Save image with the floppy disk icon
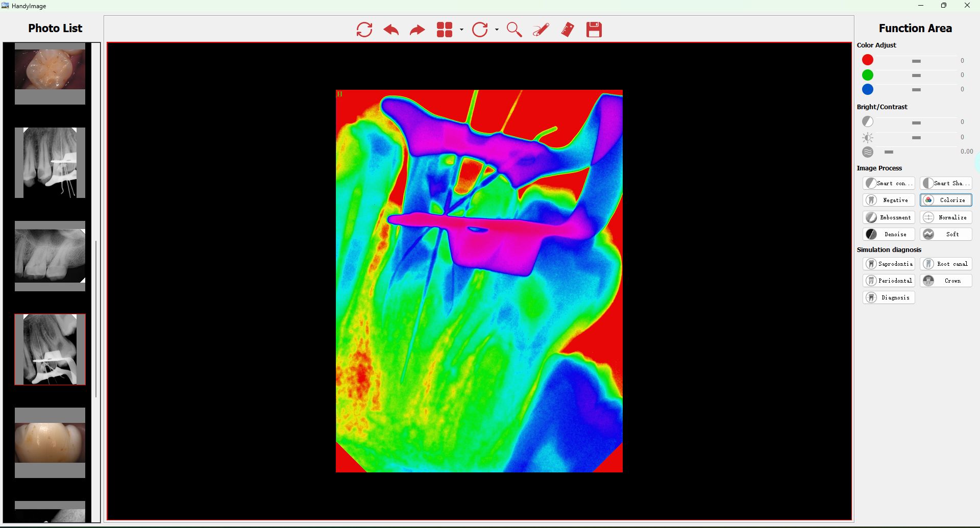Image resolution: width=980 pixels, height=528 pixels. pyautogui.click(x=594, y=30)
